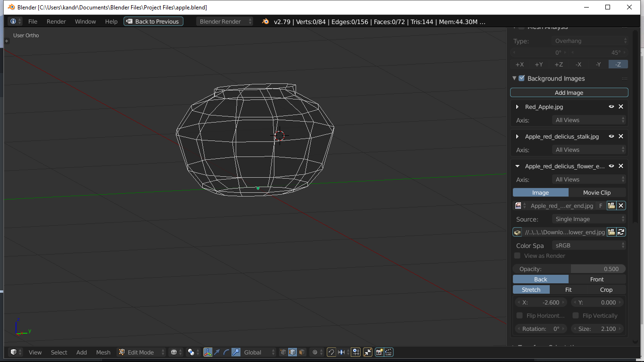Open the Help menu
This screenshot has width=644, height=362.
(111, 22)
